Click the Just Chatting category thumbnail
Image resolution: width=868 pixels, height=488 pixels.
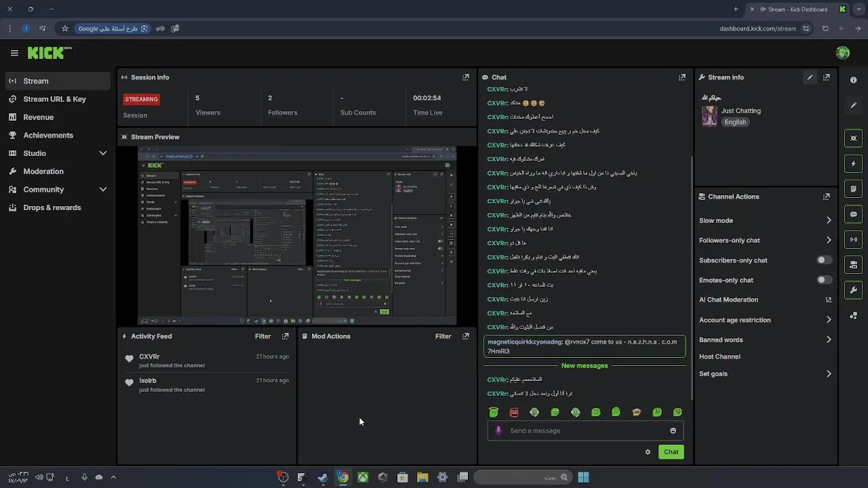709,116
